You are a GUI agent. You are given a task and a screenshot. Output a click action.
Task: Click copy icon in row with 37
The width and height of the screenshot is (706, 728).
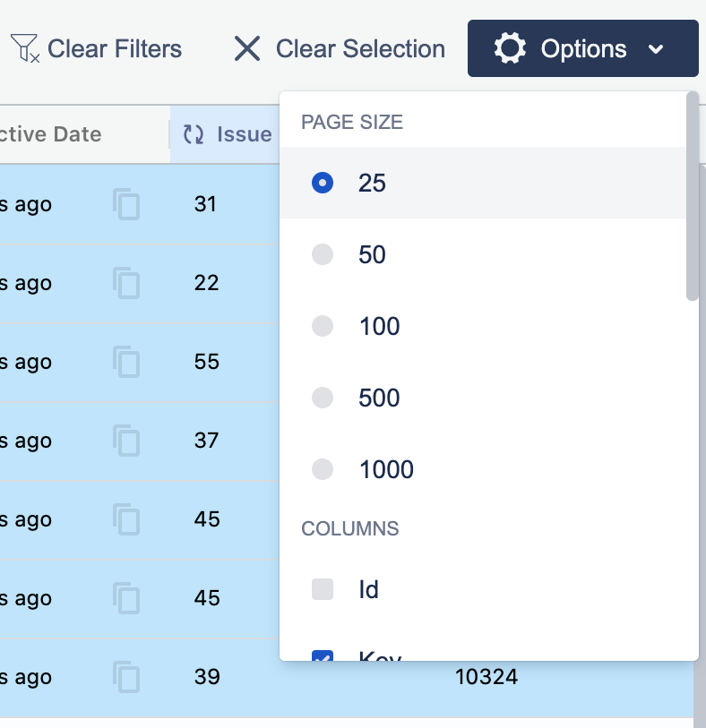click(x=126, y=441)
